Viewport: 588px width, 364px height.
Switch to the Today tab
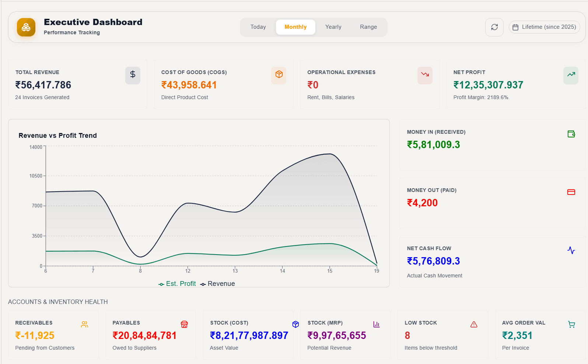258,27
